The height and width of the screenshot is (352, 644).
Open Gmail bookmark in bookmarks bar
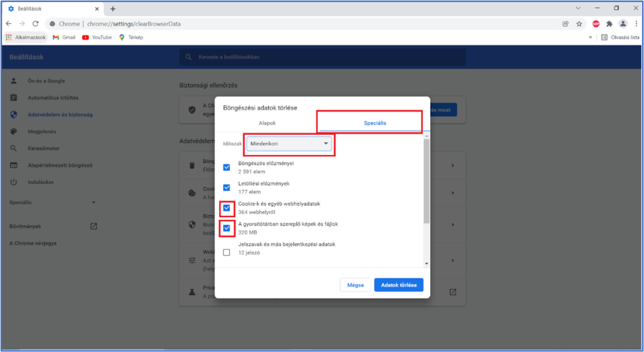pyautogui.click(x=64, y=37)
